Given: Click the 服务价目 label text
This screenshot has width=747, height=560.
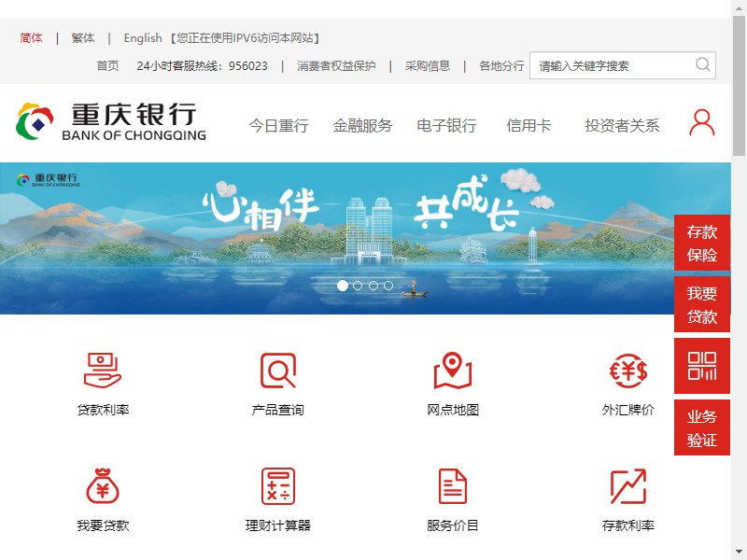Looking at the screenshot, I should click(x=453, y=525).
